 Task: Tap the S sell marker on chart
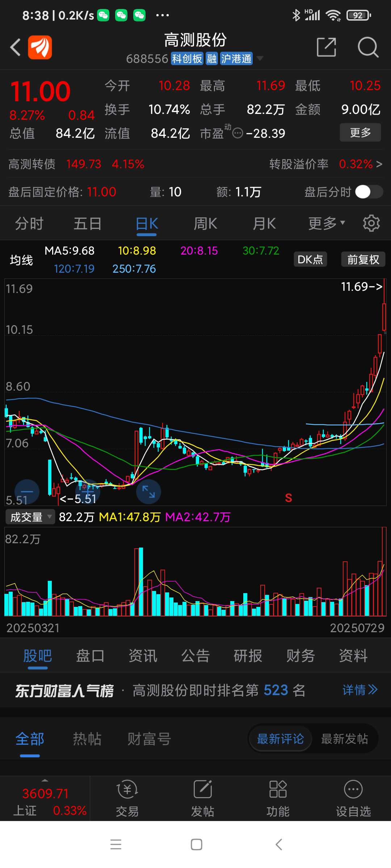tap(289, 498)
